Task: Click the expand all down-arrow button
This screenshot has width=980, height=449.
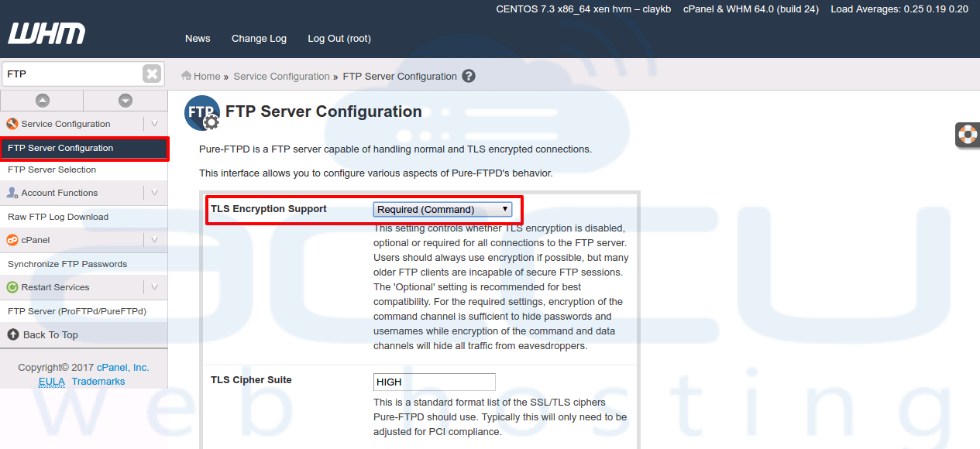Action: [126, 101]
